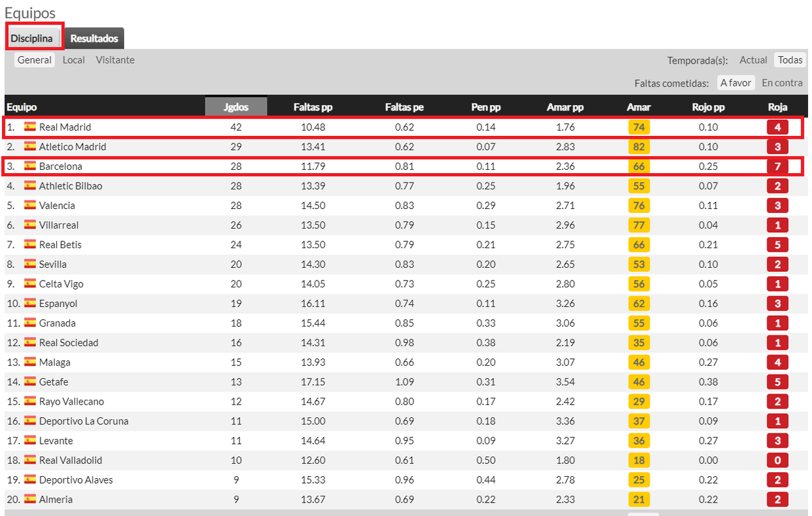Click Almeria yellow card badge 21
Screen dimensions: 812x516
coord(639,500)
